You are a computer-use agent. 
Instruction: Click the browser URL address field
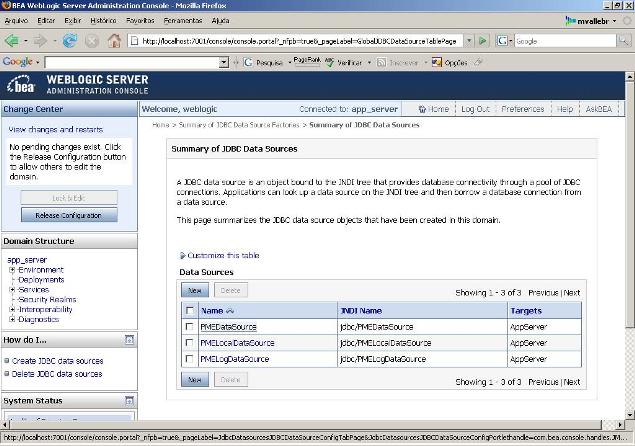point(300,41)
